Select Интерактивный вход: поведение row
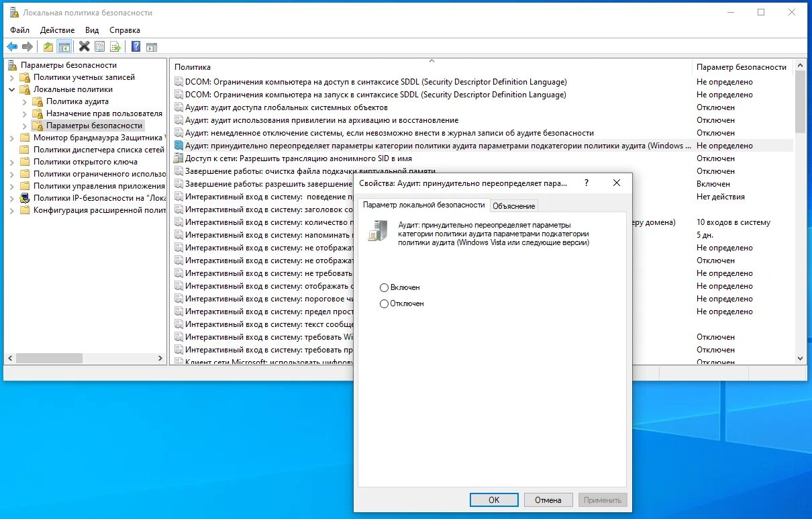 [x=482, y=197]
